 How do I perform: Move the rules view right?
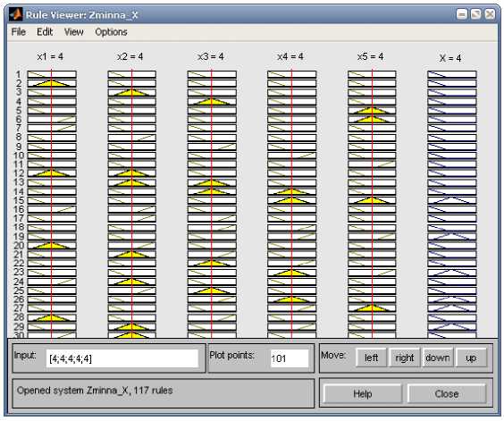pos(404,358)
